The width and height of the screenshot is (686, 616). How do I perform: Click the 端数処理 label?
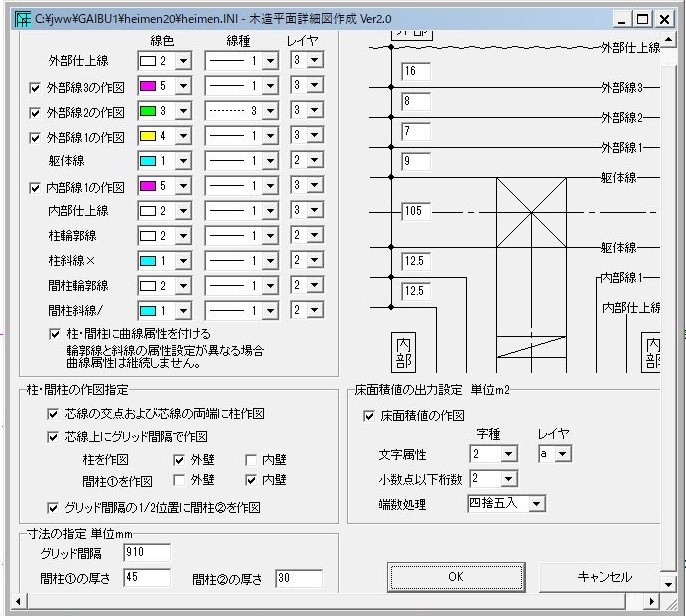tap(402, 504)
